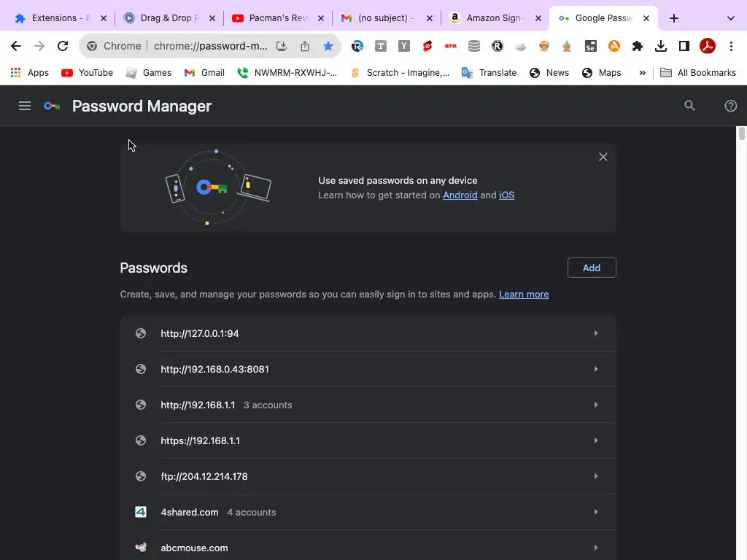Bookmark this page with the star icon
Image resolution: width=747 pixels, height=560 pixels.
point(328,46)
